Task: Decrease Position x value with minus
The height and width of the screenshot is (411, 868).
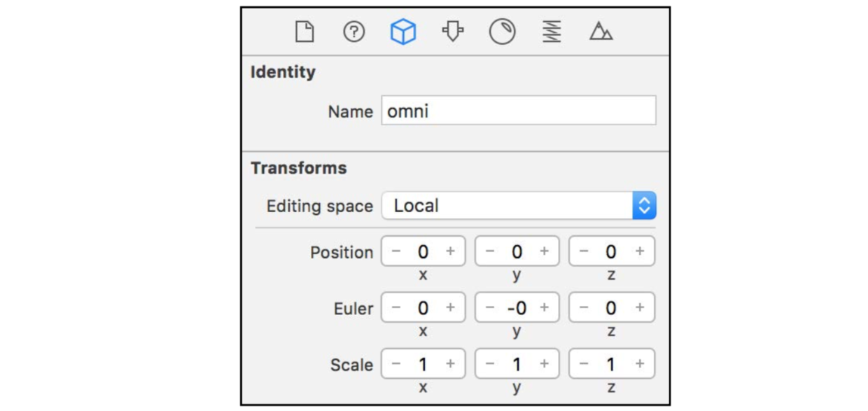Action: (396, 251)
